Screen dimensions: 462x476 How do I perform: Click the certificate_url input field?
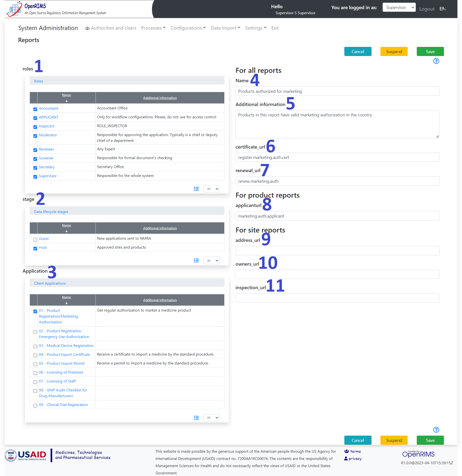point(337,157)
